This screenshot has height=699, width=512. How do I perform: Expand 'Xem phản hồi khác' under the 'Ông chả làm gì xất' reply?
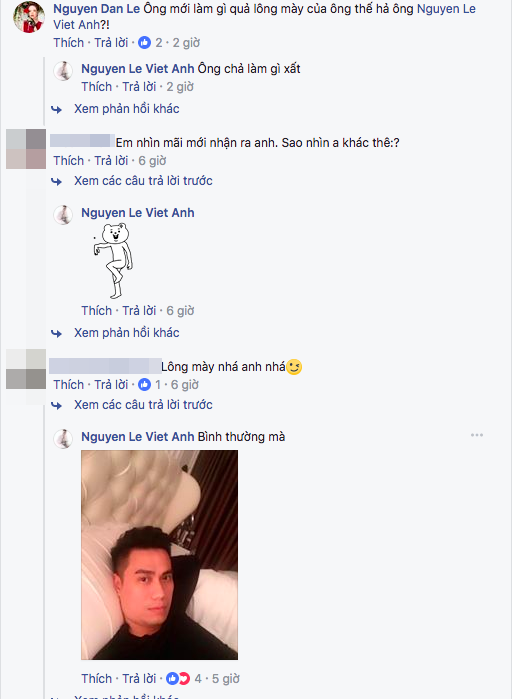click(127, 109)
